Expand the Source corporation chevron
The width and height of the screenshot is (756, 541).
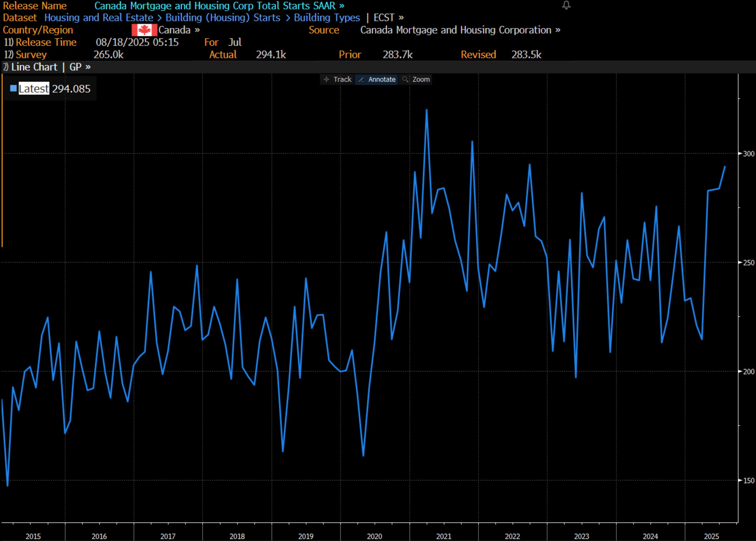[x=557, y=30]
